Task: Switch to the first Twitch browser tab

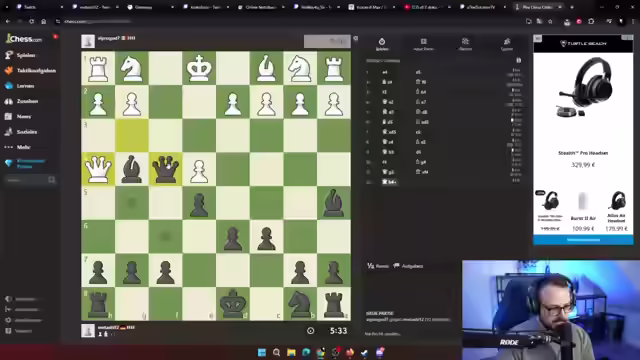Action: coord(39,7)
